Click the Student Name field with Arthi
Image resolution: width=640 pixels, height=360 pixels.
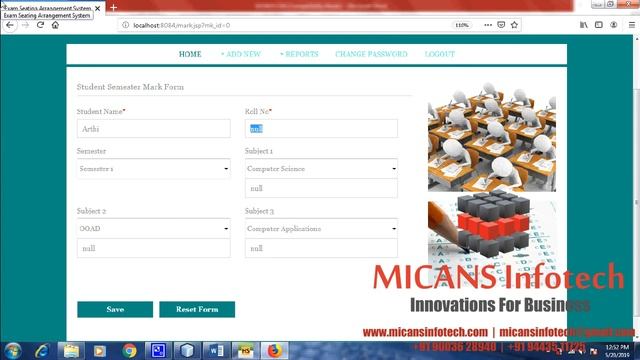(153, 129)
